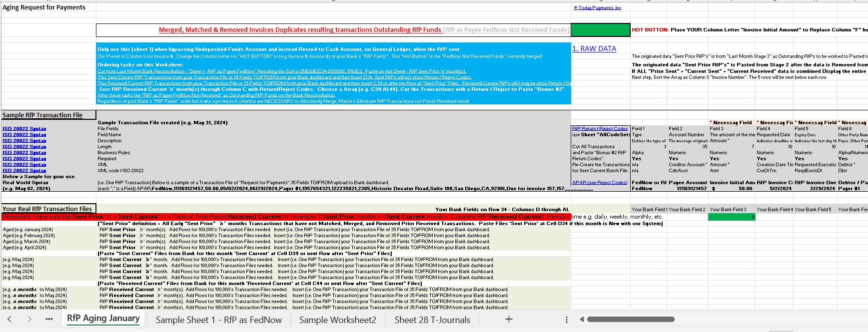This screenshot has width=868, height=332.
Task: Open ISO 20022 Syntax link beside Description
Action: 24,141
